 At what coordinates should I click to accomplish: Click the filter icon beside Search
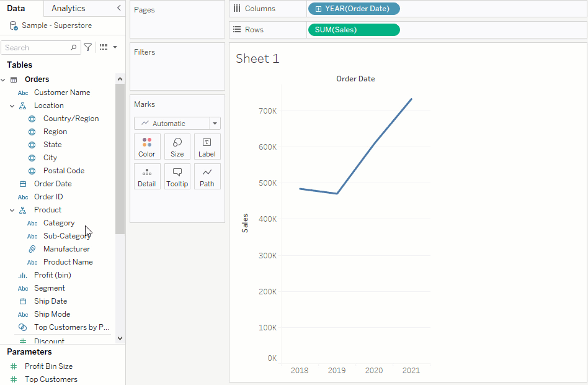click(x=88, y=47)
